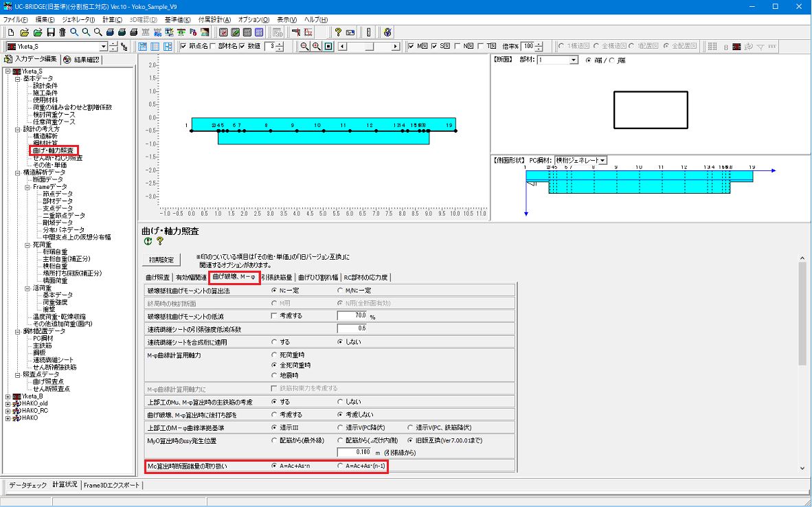812x507 pixels.
Task: Toggle the 節点名 checkbox
Action: (x=183, y=47)
